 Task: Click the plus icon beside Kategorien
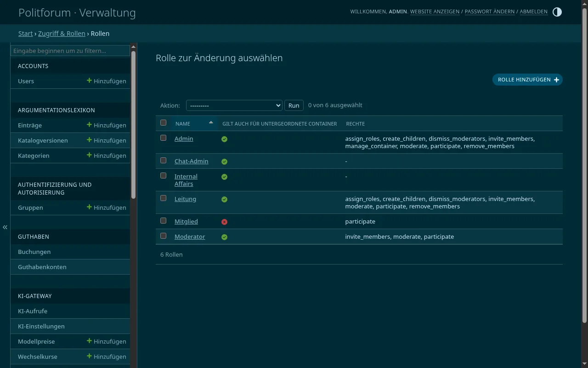click(x=89, y=155)
